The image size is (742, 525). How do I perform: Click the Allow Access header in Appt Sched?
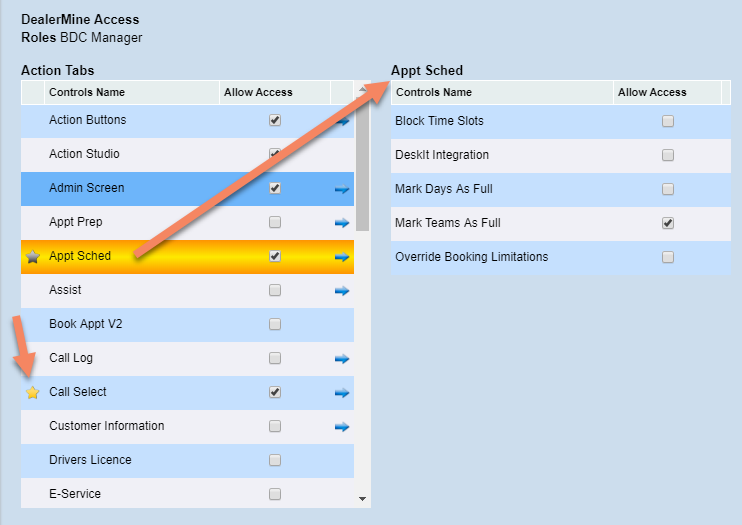coord(652,92)
